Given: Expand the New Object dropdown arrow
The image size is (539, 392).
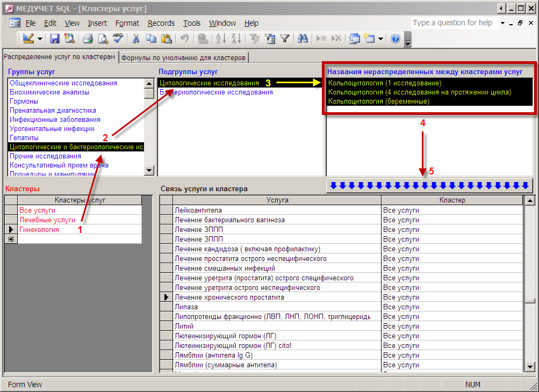Looking at the screenshot, I should 380,39.
